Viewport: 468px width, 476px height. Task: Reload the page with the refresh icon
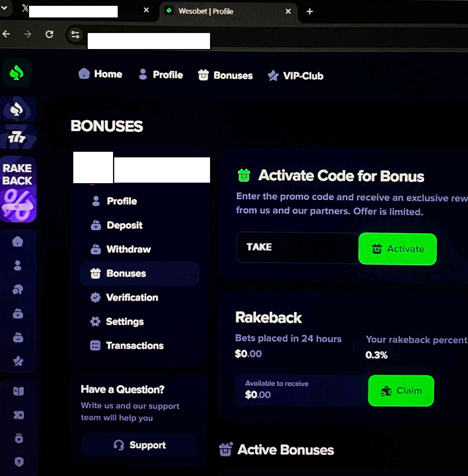pos(49,34)
